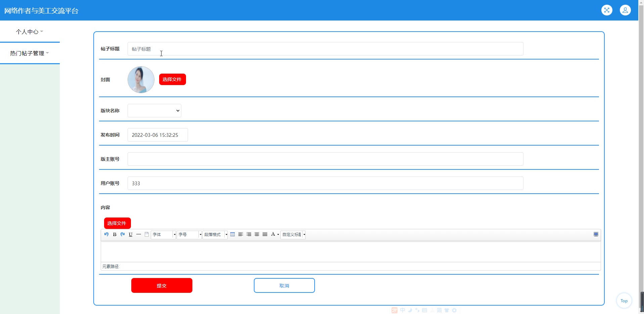
Task: Expand the 热门帖子管理 menu
Action: [x=30, y=53]
